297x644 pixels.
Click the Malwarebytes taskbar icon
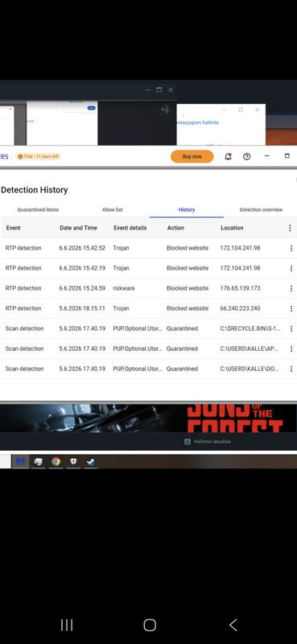[20, 461]
